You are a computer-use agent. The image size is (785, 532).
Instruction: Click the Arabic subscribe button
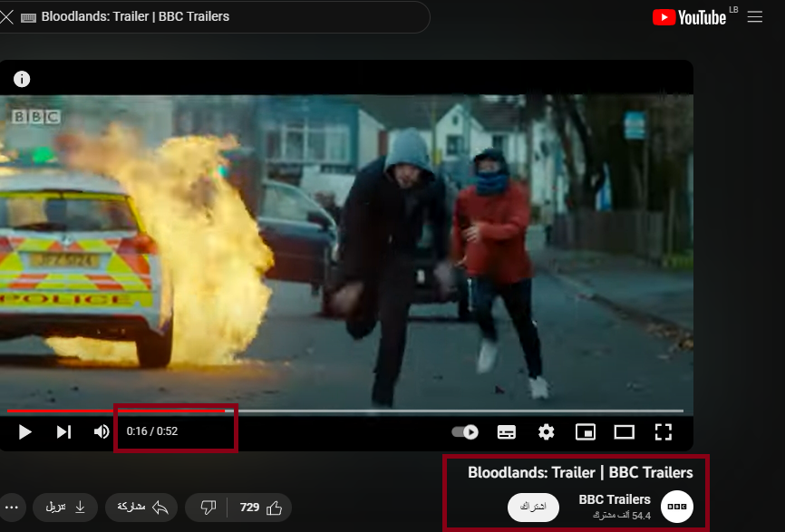533,507
